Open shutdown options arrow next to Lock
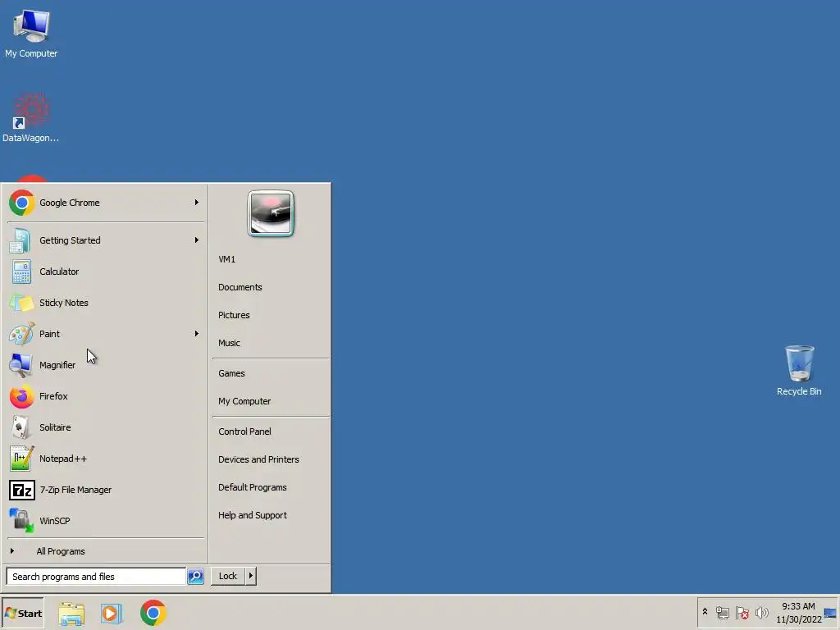Viewport: 840px width, 630px height. point(251,576)
